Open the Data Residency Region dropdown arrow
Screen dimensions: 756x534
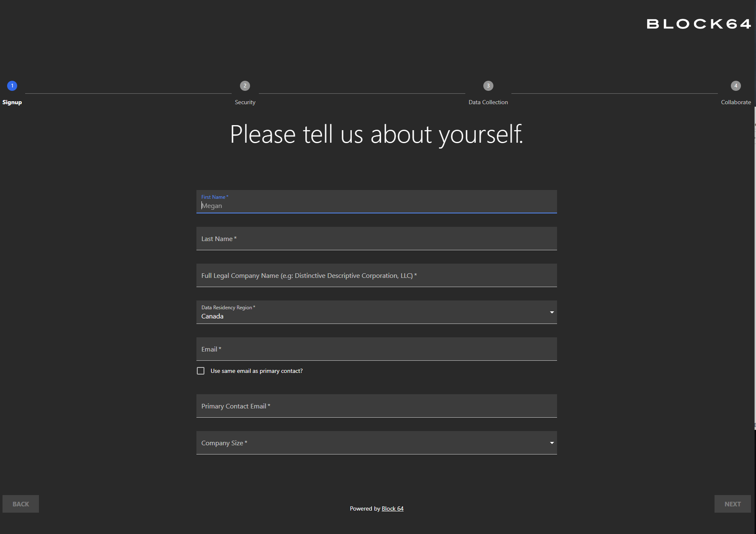(x=552, y=312)
